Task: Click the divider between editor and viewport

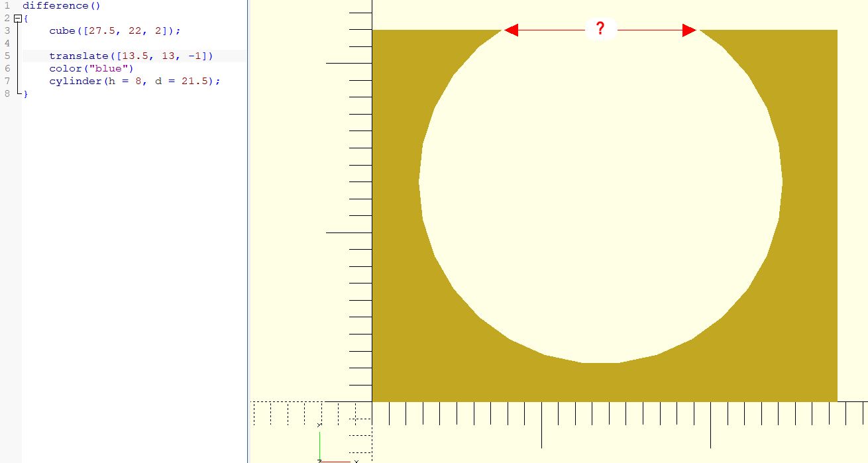Action: 248,232
